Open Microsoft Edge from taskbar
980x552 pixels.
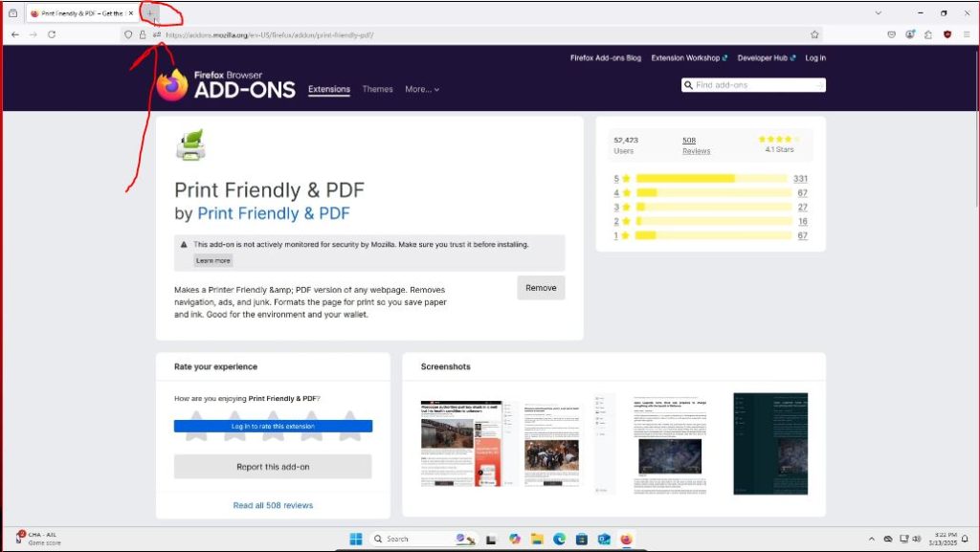[x=559, y=539]
